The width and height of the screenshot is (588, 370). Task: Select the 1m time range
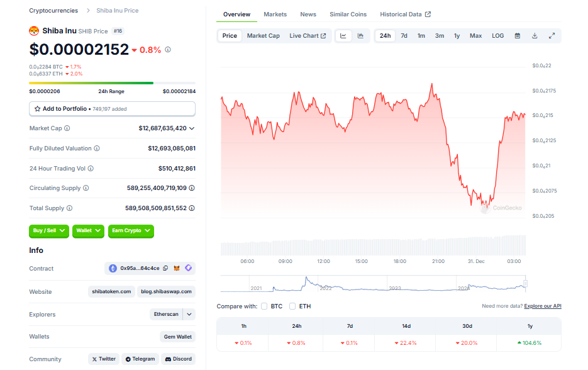click(421, 36)
